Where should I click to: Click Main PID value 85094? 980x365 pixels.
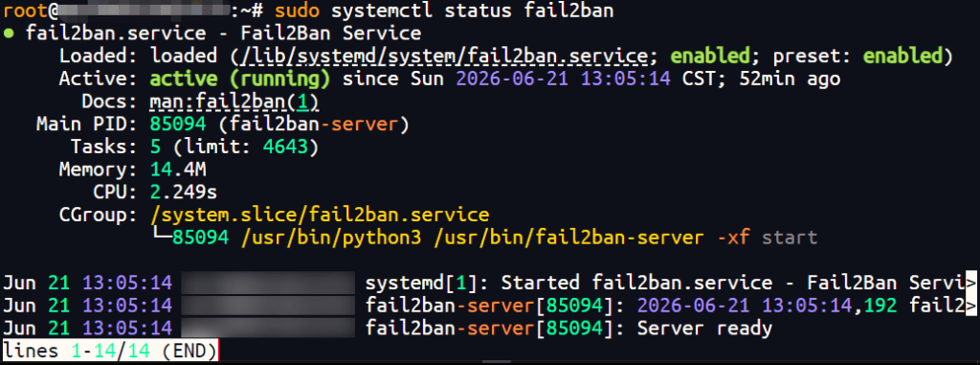(178, 125)
